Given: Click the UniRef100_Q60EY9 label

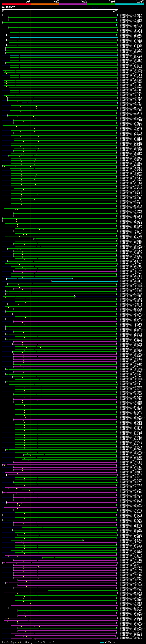Looking at the screenshot, I should (x=131, y=72).
